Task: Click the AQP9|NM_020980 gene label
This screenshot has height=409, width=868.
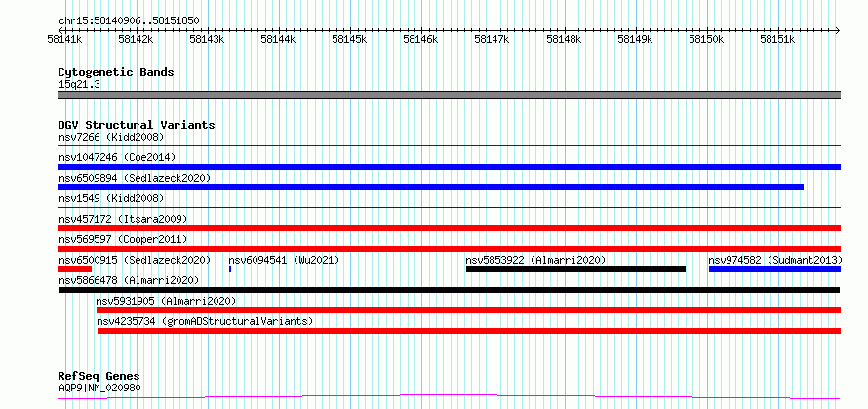Action: (99, 388)
